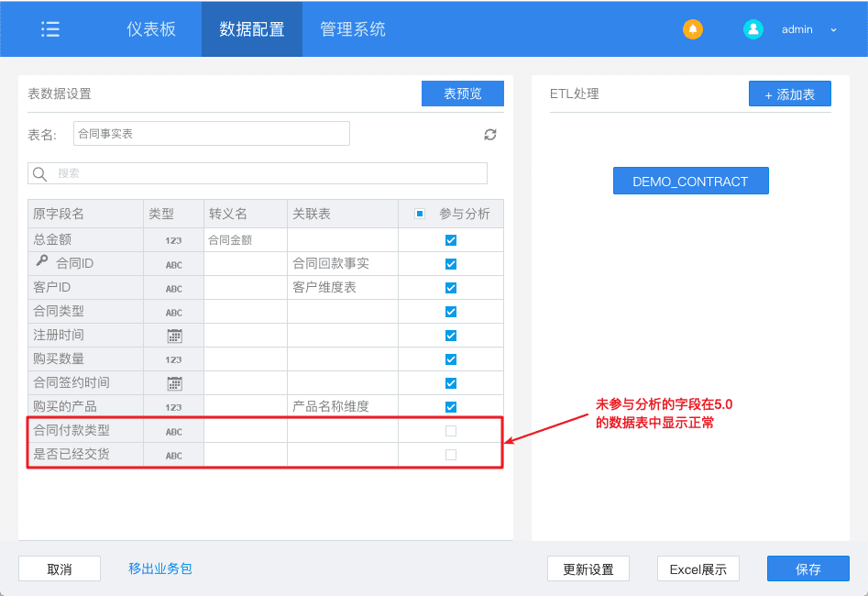Select the 合同类型 field name cell
This screenshot has height=596, width=868.
[x=86, y=311]
